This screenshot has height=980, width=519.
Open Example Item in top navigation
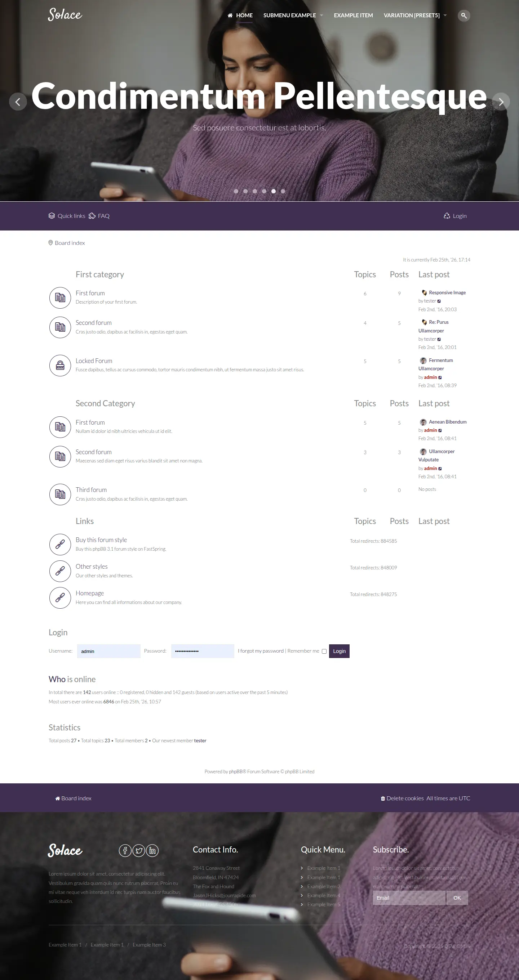click(353, 15)
